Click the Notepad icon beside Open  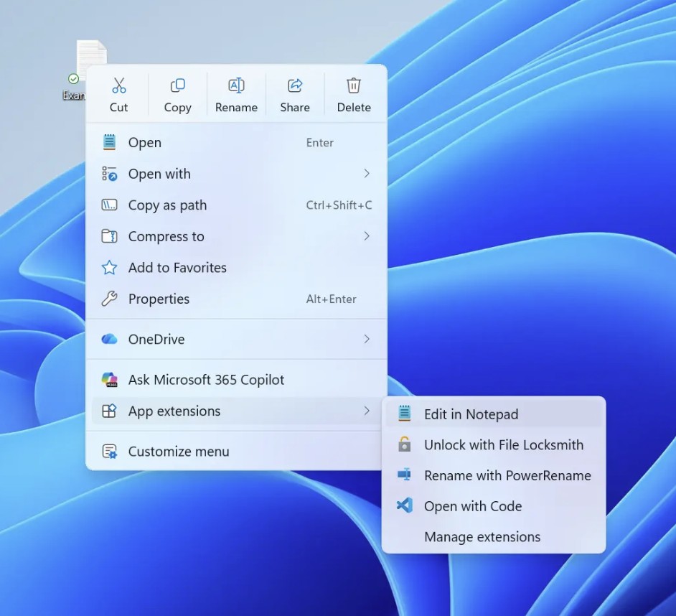point(109,142)
